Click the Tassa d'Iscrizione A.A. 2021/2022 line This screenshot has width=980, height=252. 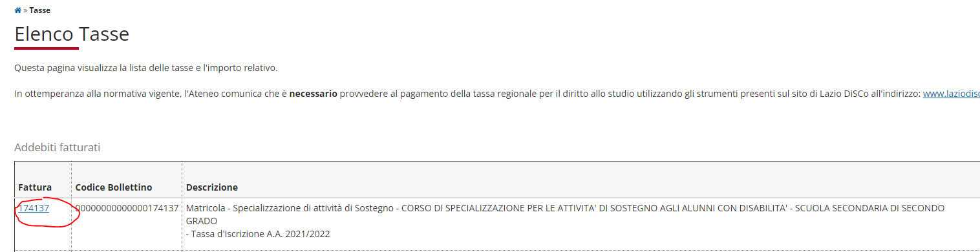tap(258, 234)
